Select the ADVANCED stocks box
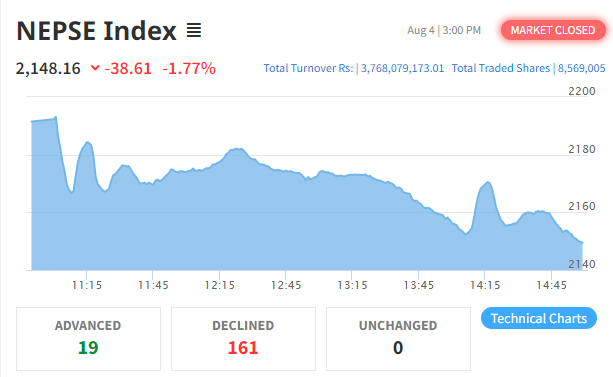The image size is (613, 377). (x=88, y=339)
